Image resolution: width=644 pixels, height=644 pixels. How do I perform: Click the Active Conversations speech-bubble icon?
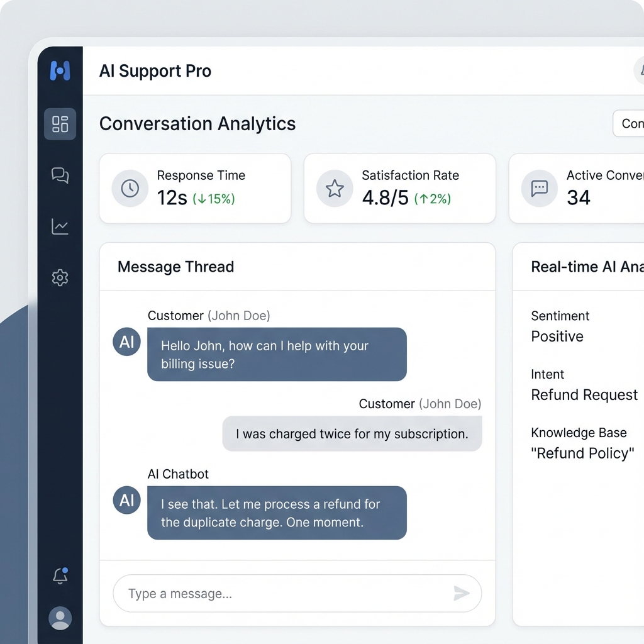[x=539, y=187]
